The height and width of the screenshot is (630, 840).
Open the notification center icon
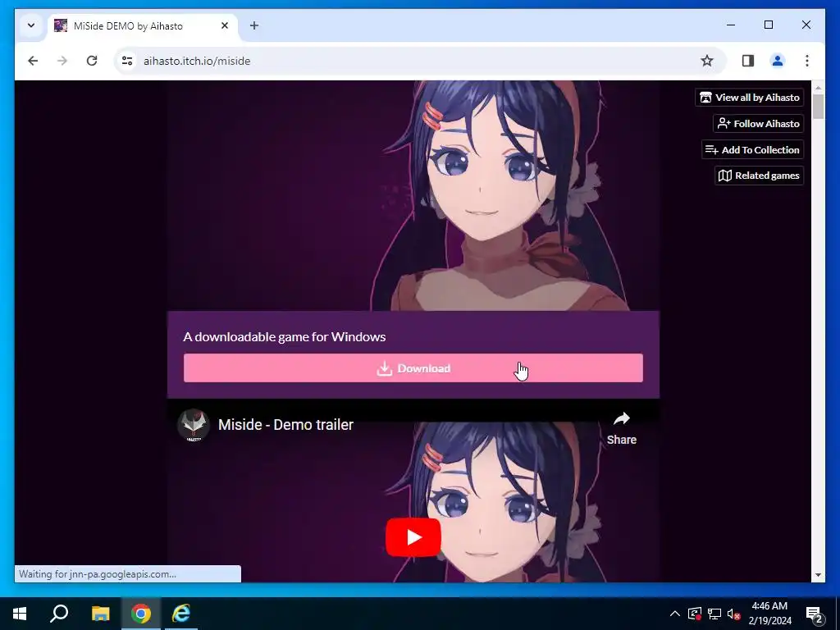click(814, 614)
